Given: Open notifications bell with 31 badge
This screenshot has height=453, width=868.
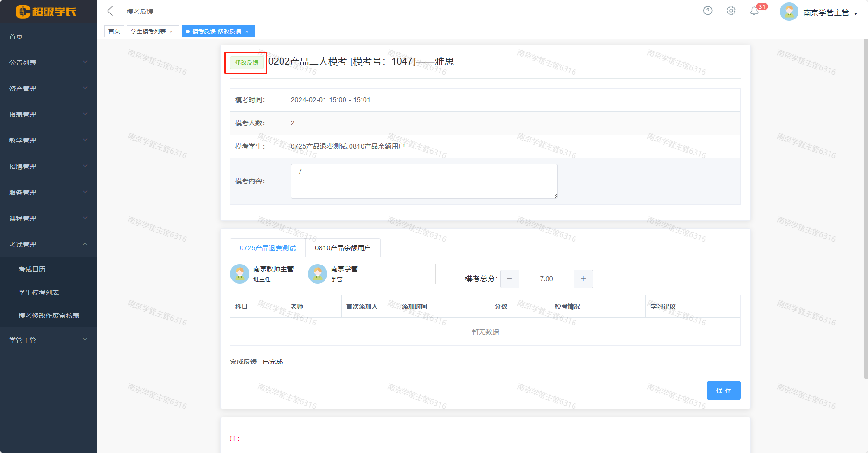Looking at the screenshot, I should click(754, 11).
